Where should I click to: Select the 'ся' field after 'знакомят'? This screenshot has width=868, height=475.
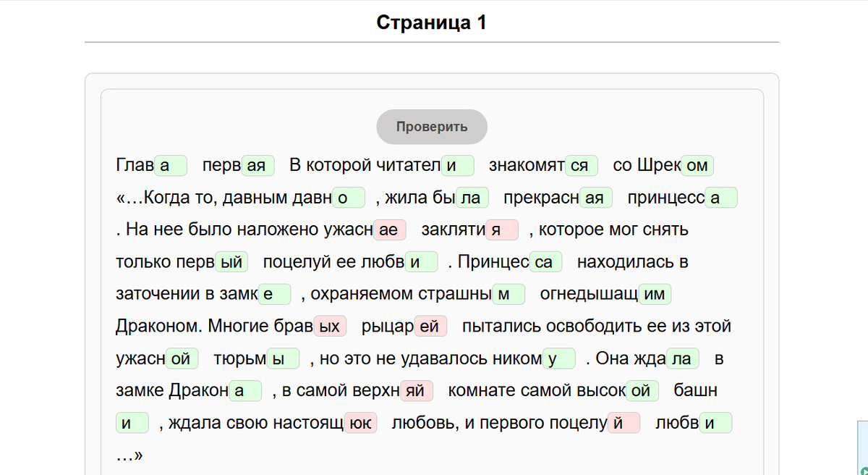(581, 166)
